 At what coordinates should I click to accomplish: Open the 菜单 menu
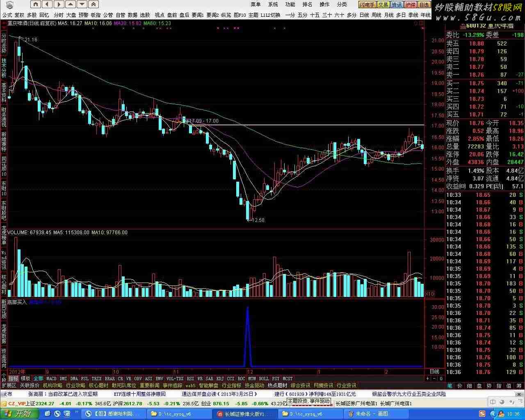tap(256, 5)
